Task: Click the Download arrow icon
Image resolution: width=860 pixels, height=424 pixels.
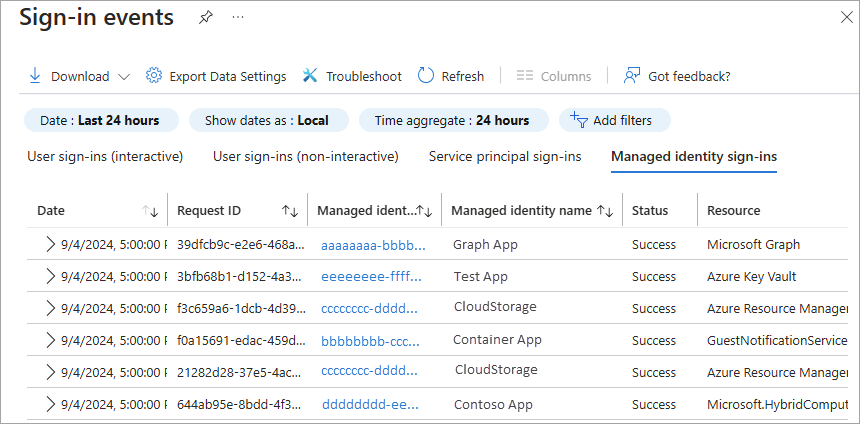Action: pos(35,76)
